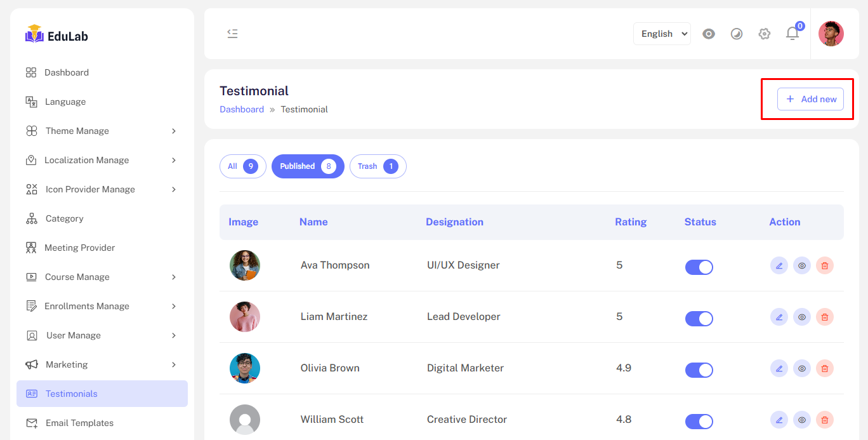
Task: Open the English language dropdown
Action: (x=662, y=34)
